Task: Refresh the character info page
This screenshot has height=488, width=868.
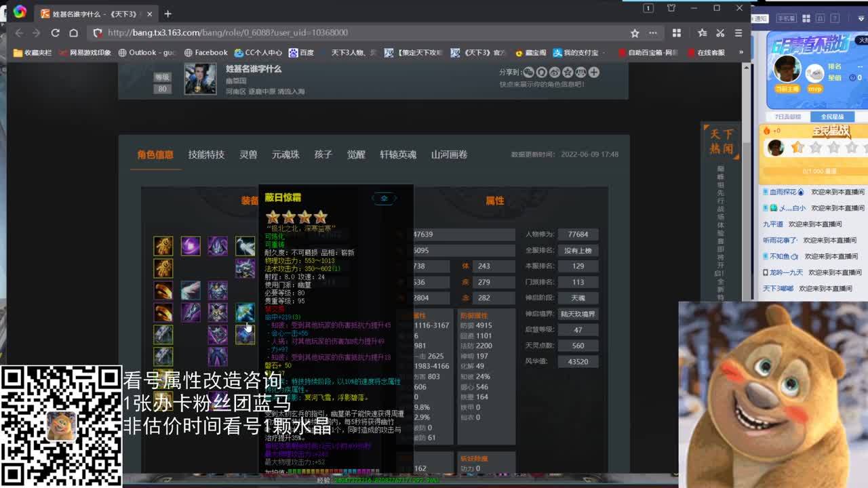Action: pyautogui.click(x=56, y=32)
